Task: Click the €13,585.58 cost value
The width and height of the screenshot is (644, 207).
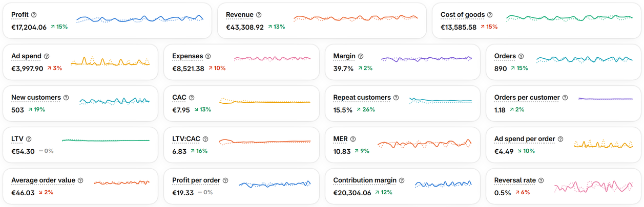Action: tap(459, 27)
